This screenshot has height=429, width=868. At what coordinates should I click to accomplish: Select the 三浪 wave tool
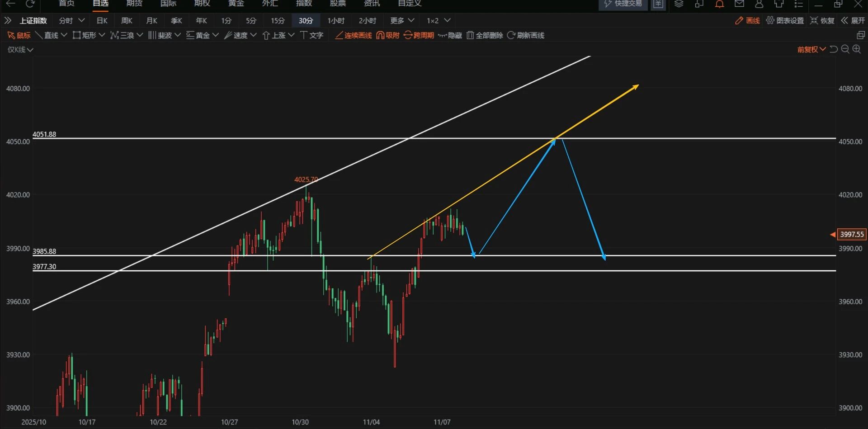click(122, 35)
